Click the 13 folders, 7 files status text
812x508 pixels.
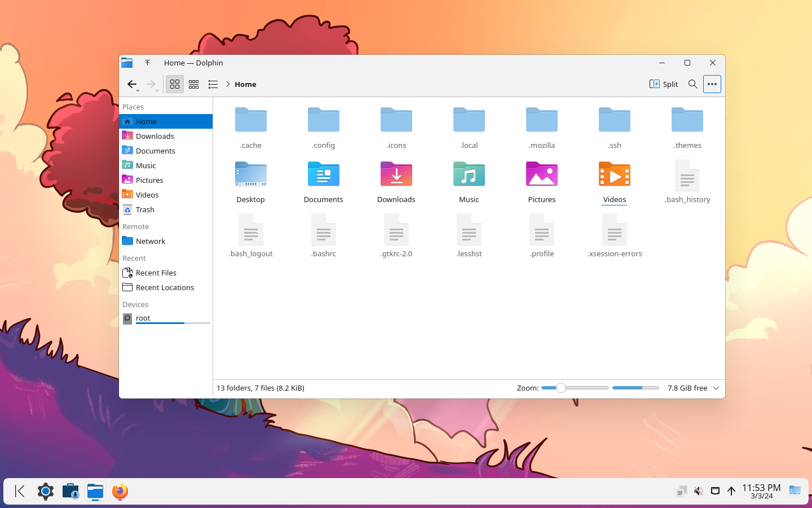[261, 388]
